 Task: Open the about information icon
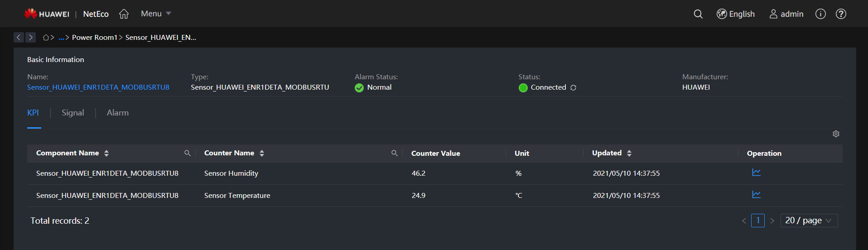[820, 14]
